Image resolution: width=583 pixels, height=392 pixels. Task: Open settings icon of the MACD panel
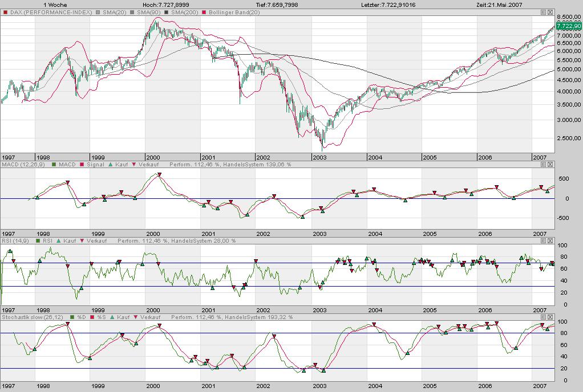pyautogui.click(x=543, y=165)
